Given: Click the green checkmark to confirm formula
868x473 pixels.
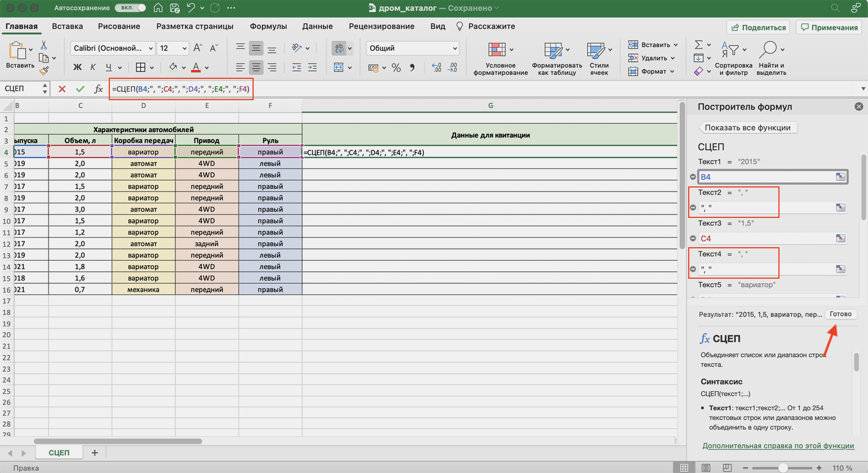Looking at the screenshot, I should (x=80, y=89).
